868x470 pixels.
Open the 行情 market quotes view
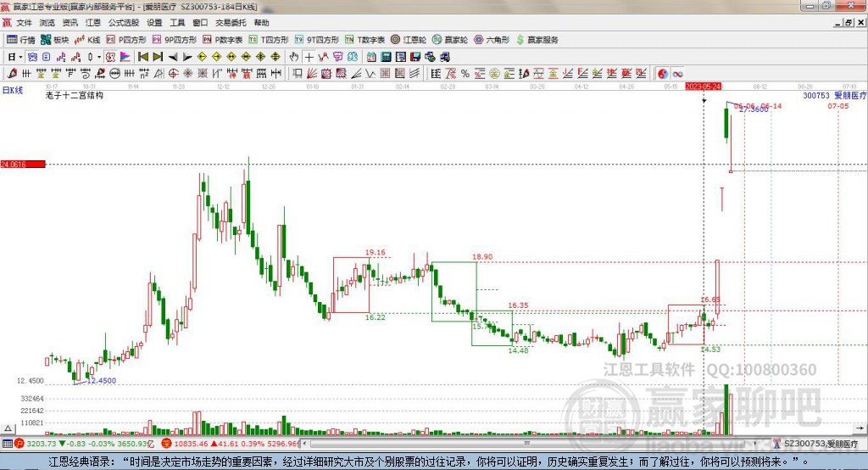point(21,40)
